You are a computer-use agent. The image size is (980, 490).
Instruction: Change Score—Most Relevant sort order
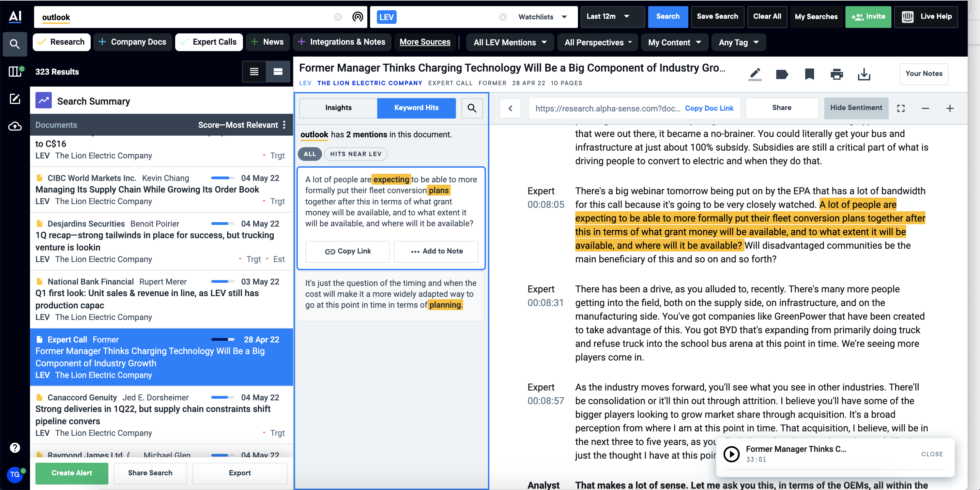[238, 125]
